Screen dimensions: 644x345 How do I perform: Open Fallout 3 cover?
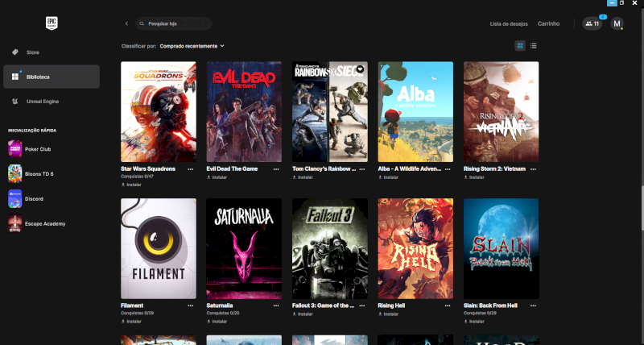(330, 248)
